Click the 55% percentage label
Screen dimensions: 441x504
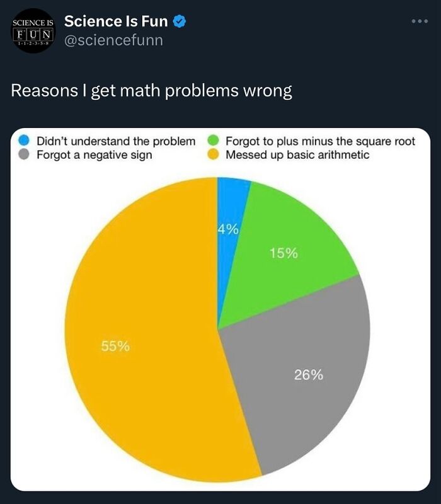pos(116,346)
